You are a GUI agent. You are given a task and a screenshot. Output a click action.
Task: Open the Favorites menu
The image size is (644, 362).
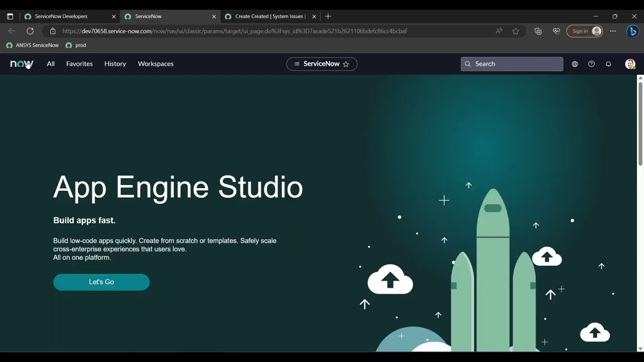[x=79, y=64]
